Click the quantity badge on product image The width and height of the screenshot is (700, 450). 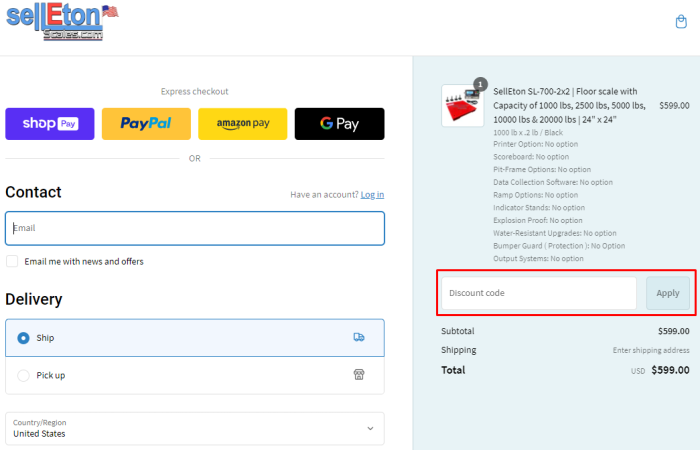pos(480,84)
